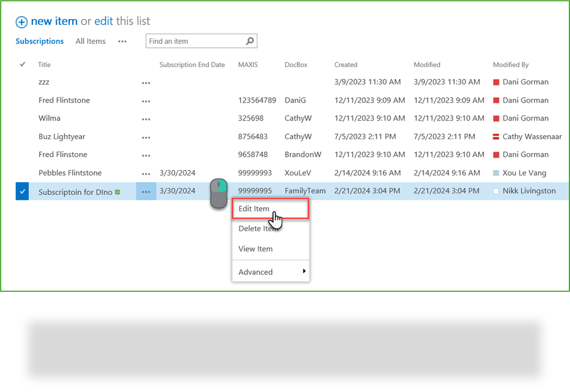
Task: Select Edit Item from the context menu
Action: [253, 209]
